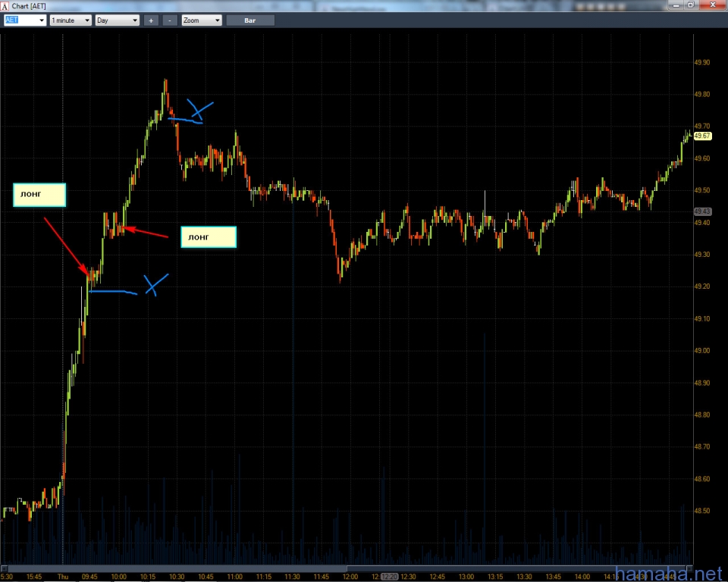Open the Day period dropdown

[135, 20]
